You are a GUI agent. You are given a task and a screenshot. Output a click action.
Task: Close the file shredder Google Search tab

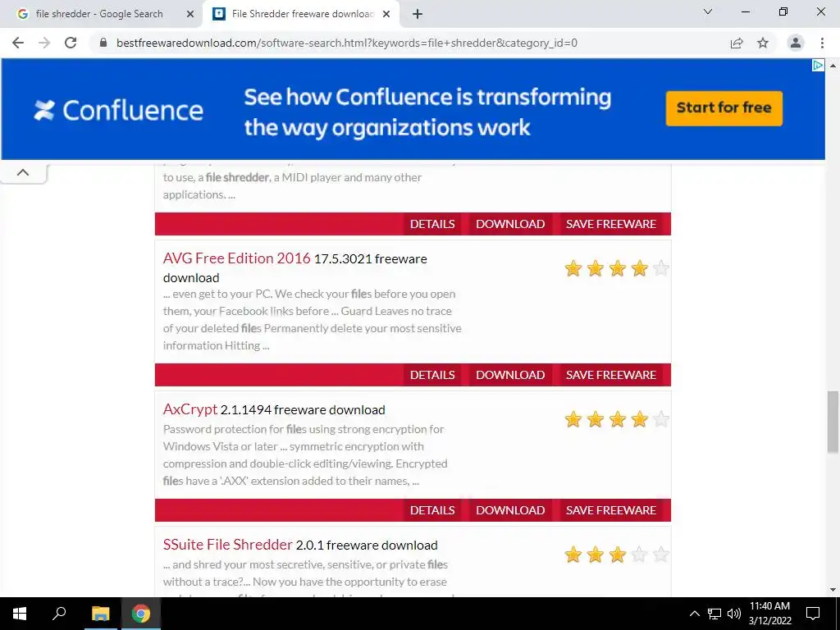click(x=189, y=14)
